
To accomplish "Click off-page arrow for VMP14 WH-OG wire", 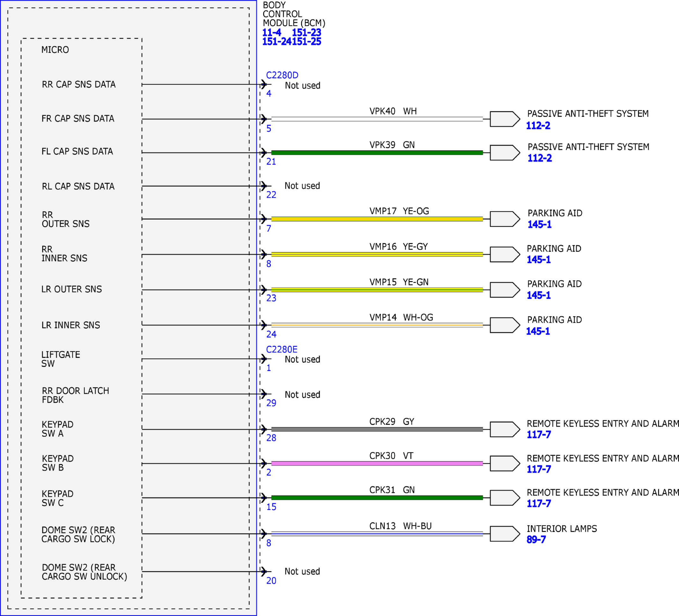I will pos(505,325).
